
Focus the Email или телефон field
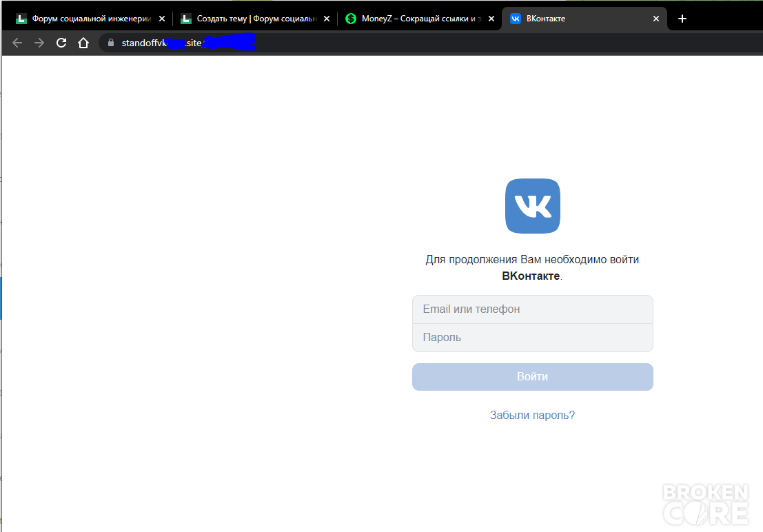click(532, 309)
